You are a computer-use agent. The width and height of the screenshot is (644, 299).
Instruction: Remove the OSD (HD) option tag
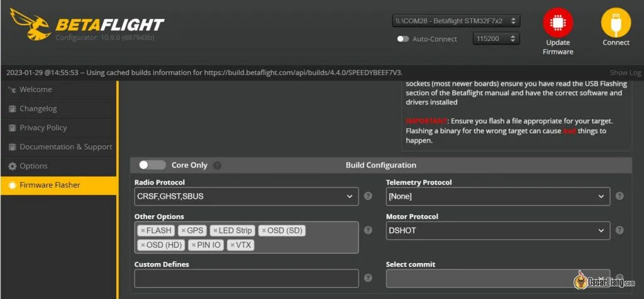pyautogui.click(x=143, y=245)
